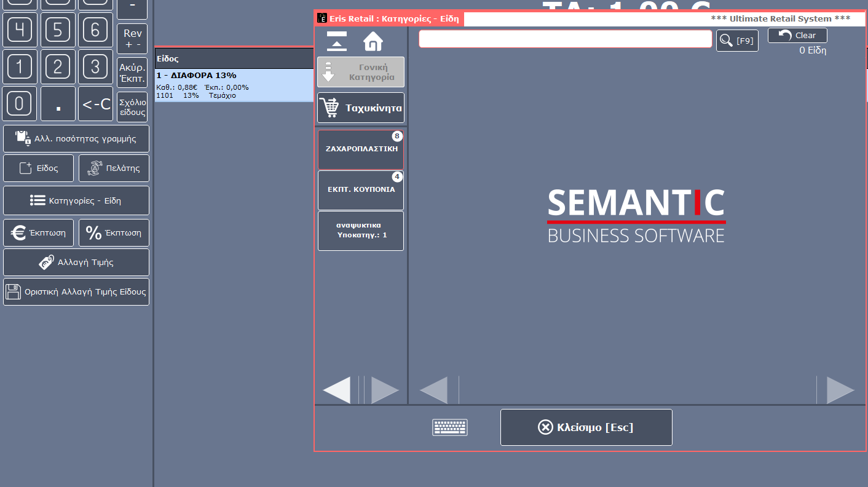Screen dimensions: 868x487
Task: Select the ΖΑΧΑΡΟΠΛΑΣΤΙΚΗ category
Action: (x=361, y=149)
